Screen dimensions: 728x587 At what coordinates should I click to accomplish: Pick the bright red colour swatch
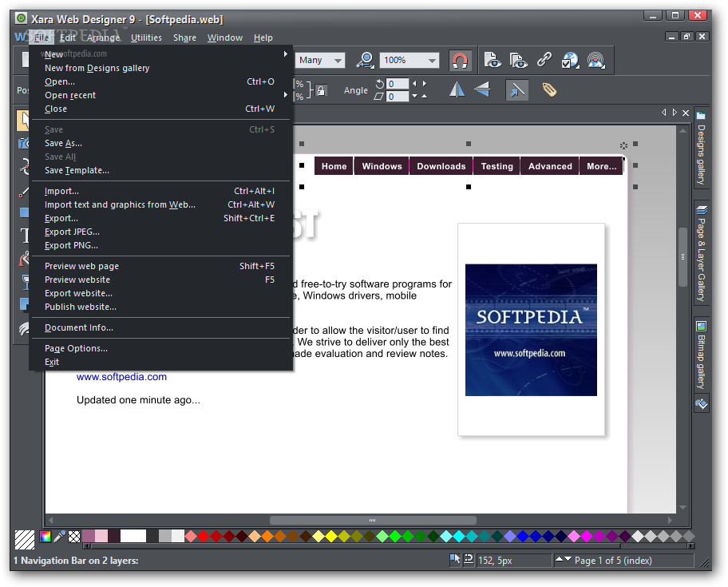tap(204, 537)
